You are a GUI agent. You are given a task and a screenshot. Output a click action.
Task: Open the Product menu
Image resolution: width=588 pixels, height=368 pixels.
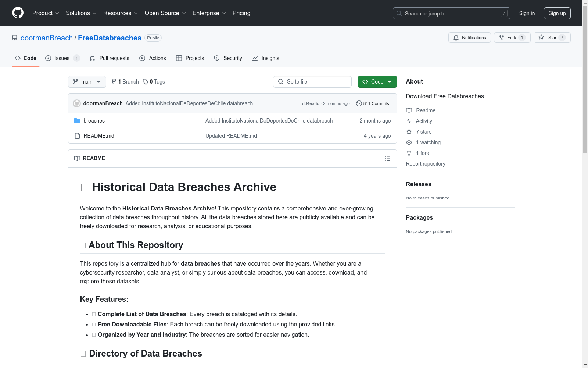tap(46, 13)
